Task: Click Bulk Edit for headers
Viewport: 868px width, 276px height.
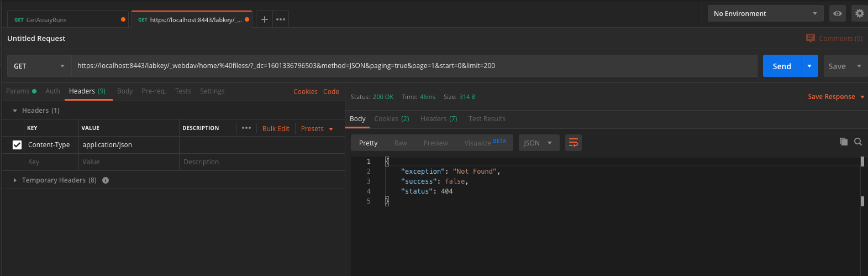Action: pyautogui.click(x=276, y=128)
